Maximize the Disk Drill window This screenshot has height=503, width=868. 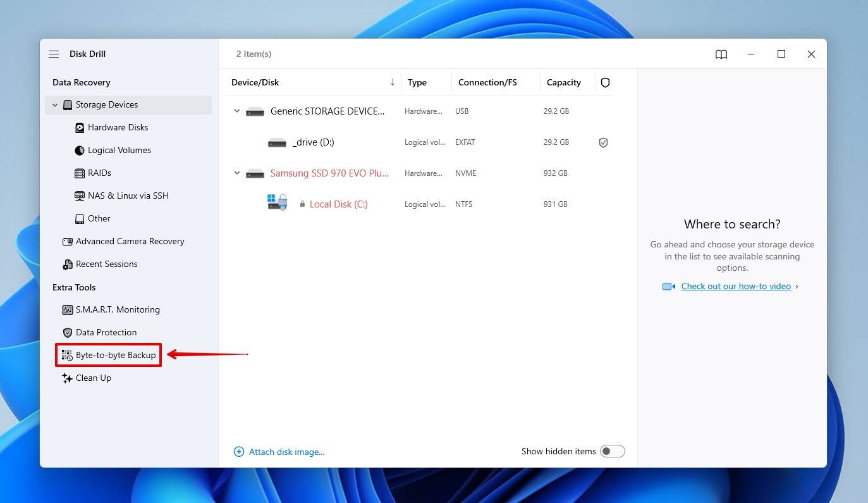pyautogui.click(x=781, y=54)
